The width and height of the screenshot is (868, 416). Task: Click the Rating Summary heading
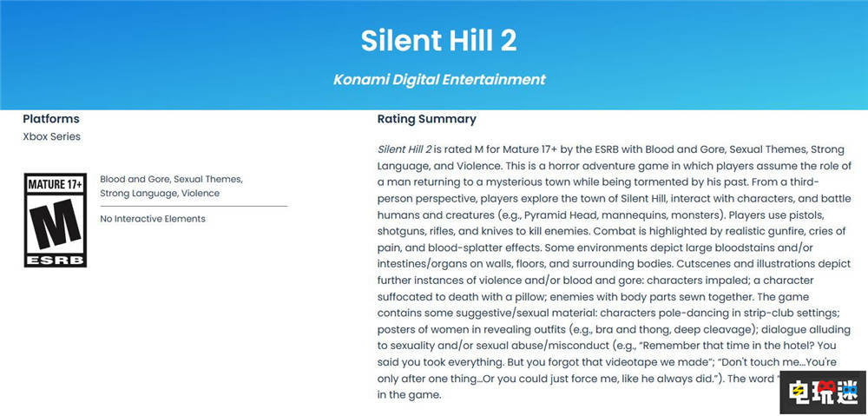tap(426, 119)
